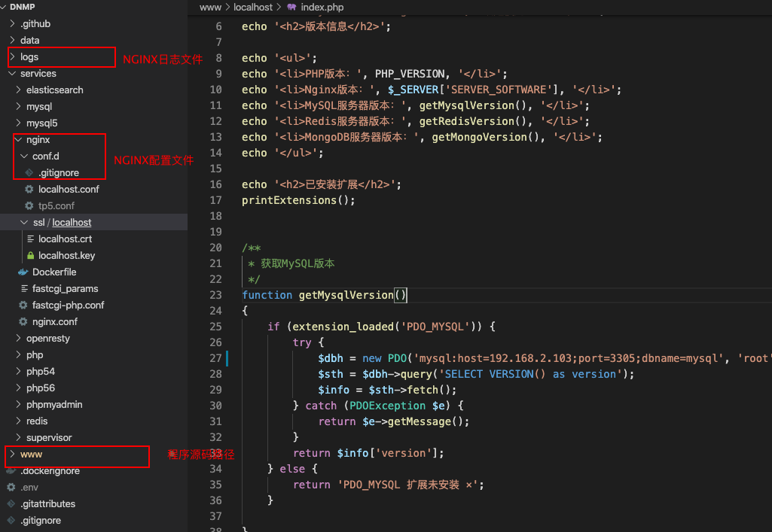Expand the redis folder

point(18,421)
